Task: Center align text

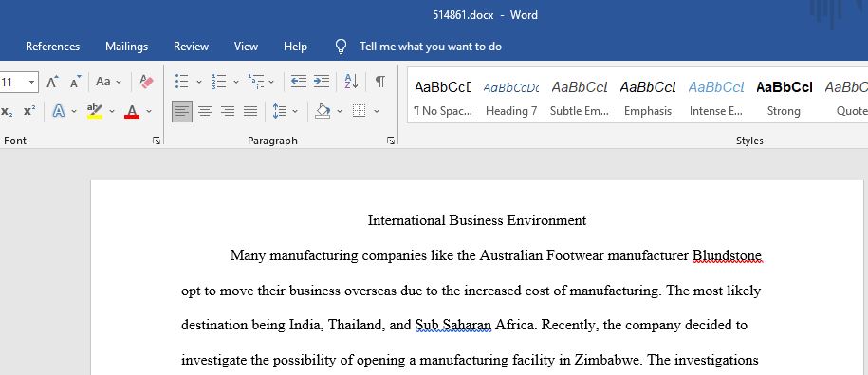Action: pyautogui.click(x=205, y=111)
